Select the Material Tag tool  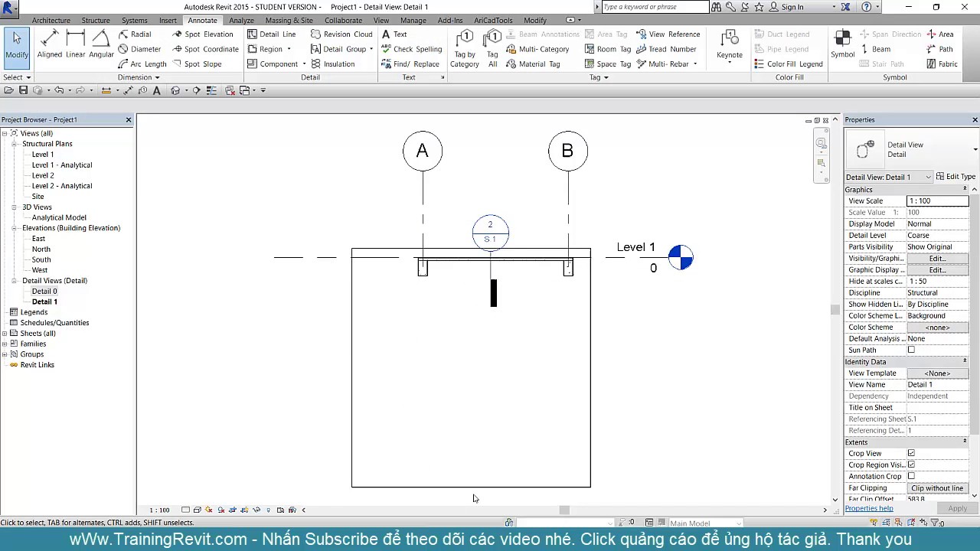click(x=533, y=64)
